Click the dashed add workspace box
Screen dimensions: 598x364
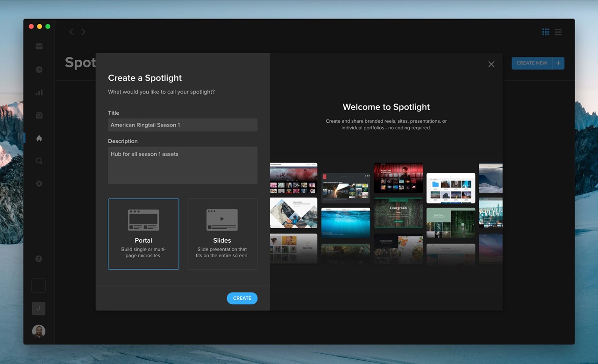38,286
